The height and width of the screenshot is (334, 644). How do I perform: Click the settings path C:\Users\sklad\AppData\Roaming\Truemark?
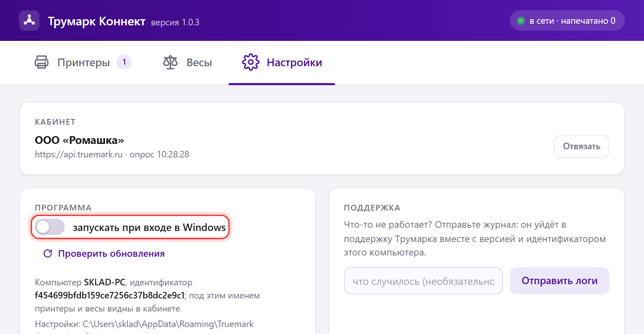click(168, 324)
